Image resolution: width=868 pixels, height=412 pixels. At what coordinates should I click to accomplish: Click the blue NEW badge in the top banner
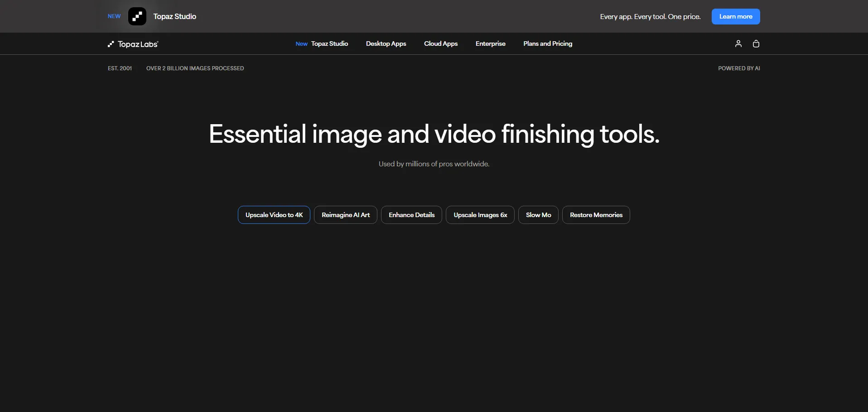pos(114,16)
